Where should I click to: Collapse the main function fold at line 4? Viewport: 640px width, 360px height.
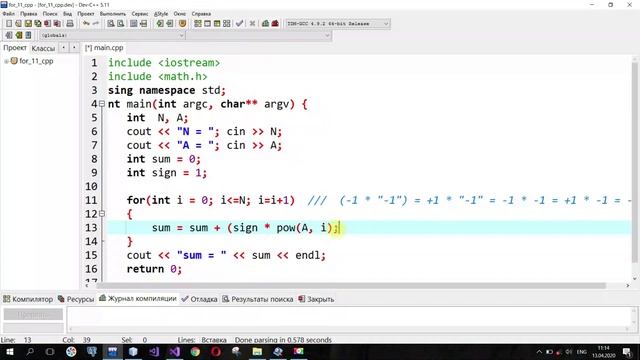(x=102, y=104)
